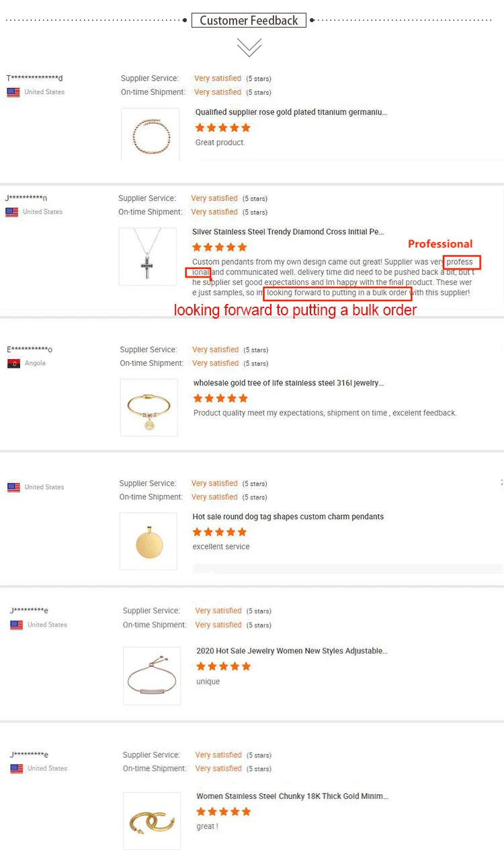Click the star rating above the 'unique' review
Image resolution: width=504 pixels, height=854 pixels.
pos(223,666)
